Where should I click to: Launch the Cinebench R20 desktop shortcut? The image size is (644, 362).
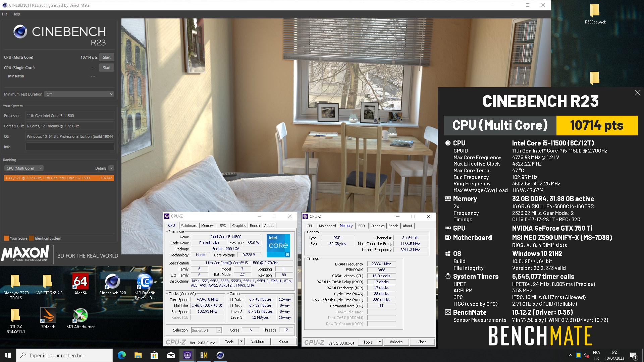tap(112, 284)
